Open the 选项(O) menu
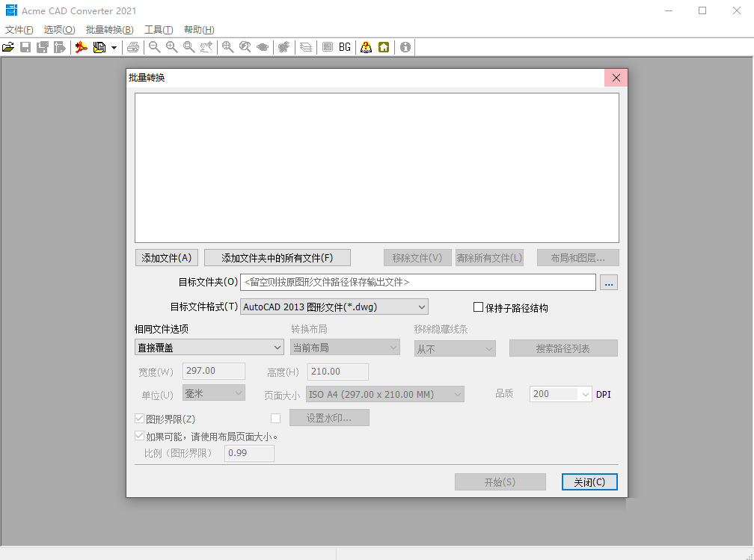754x560 pixels. pyautogui.click(x=60, y=30)
